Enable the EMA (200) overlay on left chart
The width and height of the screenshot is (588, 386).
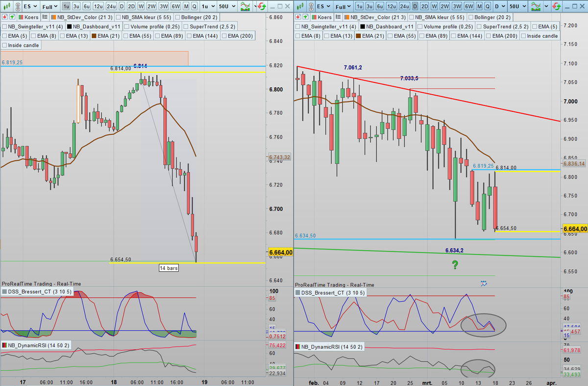tap(223, 36)
